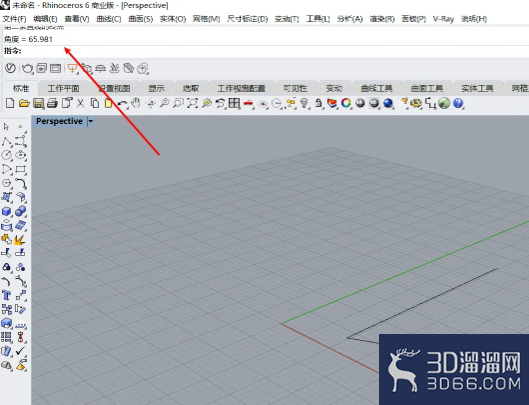Viewport: 529px width, 405px height.
Task: Select the Box solid tool
Action: click(x=6, y=211)
